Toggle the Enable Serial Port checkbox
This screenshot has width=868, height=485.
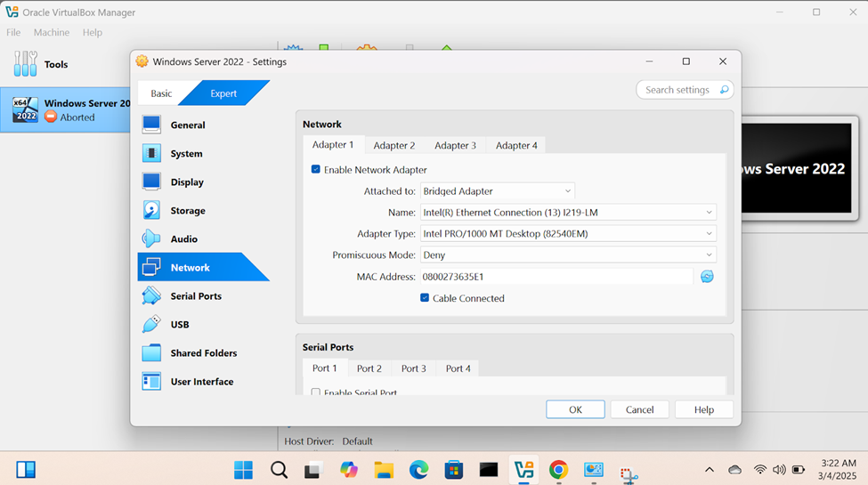315,392
